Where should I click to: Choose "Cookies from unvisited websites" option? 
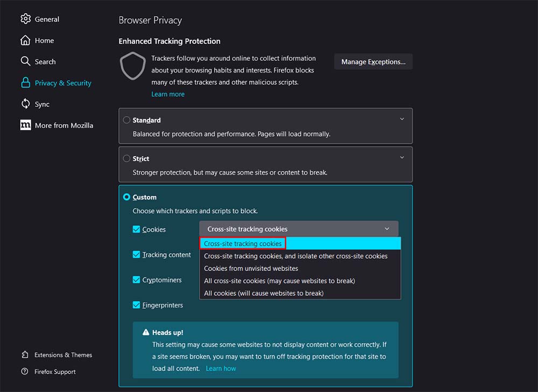coord(251,268)
